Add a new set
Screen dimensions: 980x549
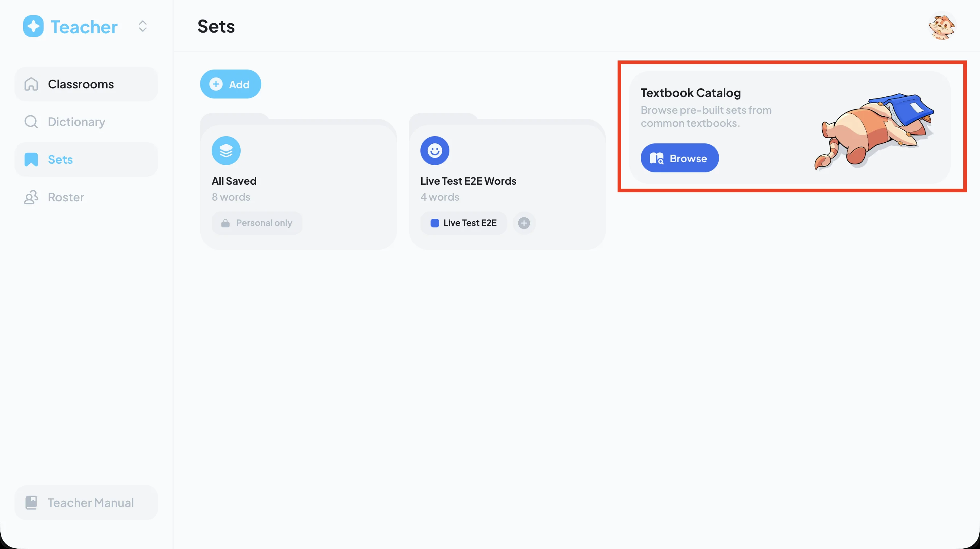coord(231,84)
